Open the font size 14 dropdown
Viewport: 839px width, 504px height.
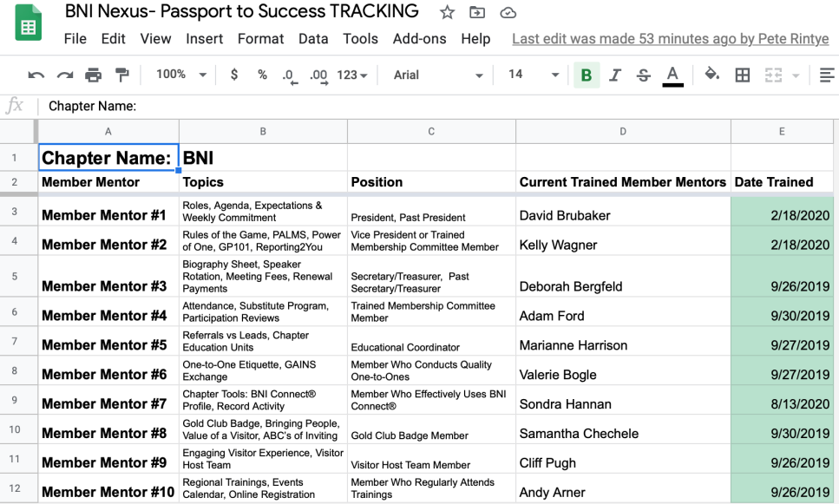click(534, 75)
